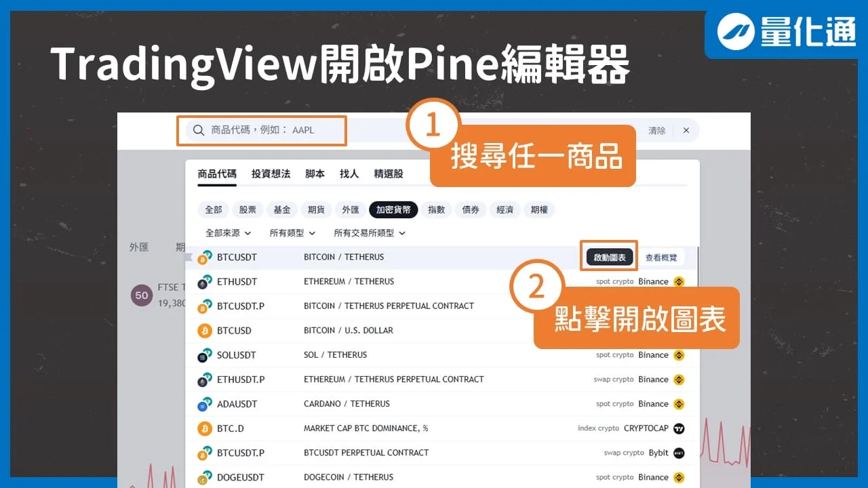Select the 加密貨幣 filter chip

(x=393, y=210)
